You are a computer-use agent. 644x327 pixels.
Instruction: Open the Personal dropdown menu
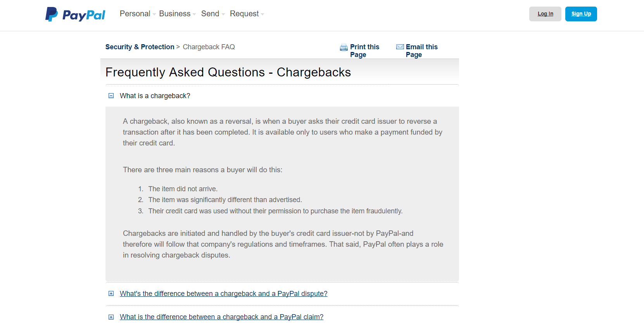[x=135, y=14]
